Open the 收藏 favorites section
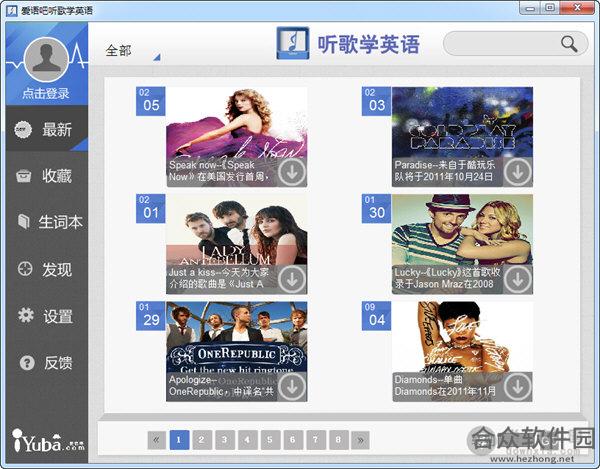 [47, 176]
